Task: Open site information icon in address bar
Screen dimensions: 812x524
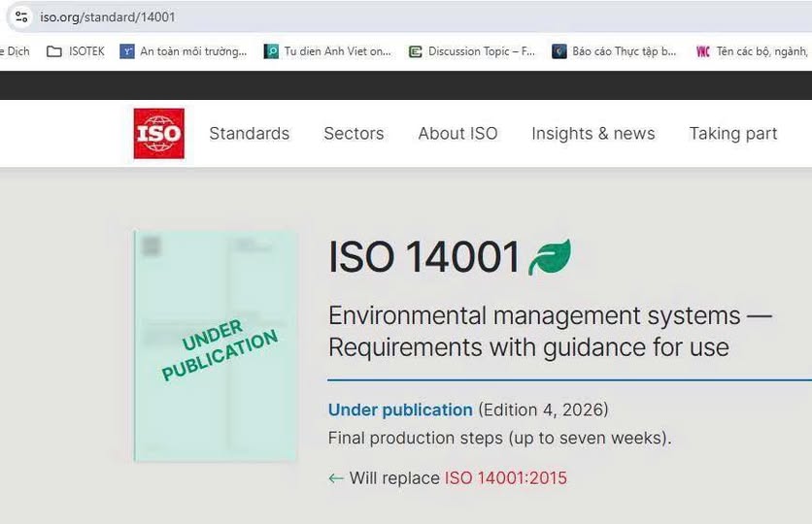Action: click(x=21, y=17)
